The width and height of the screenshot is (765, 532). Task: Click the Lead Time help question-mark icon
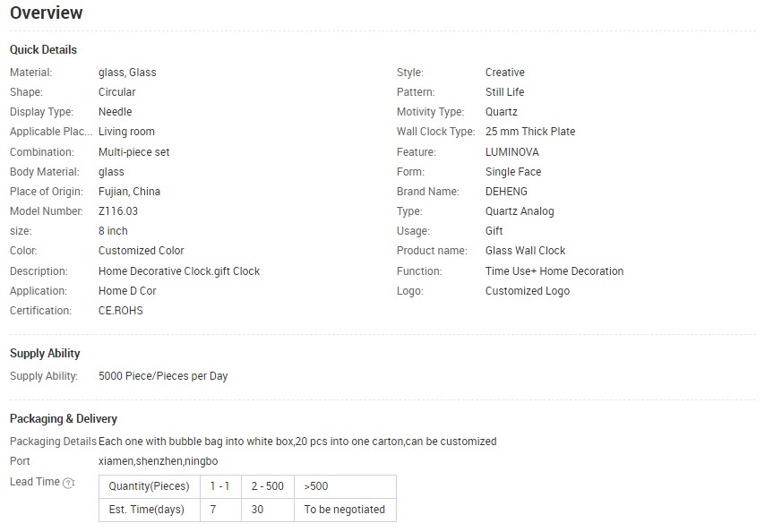point(68,483)
